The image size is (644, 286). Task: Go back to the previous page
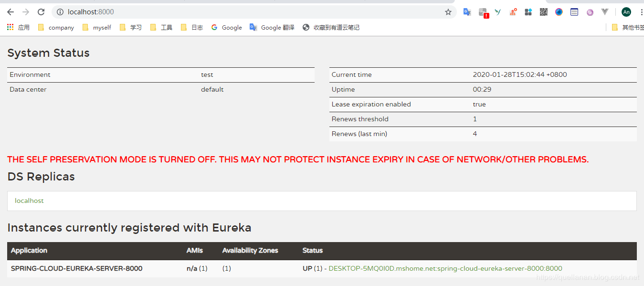(x=11, y=12)
